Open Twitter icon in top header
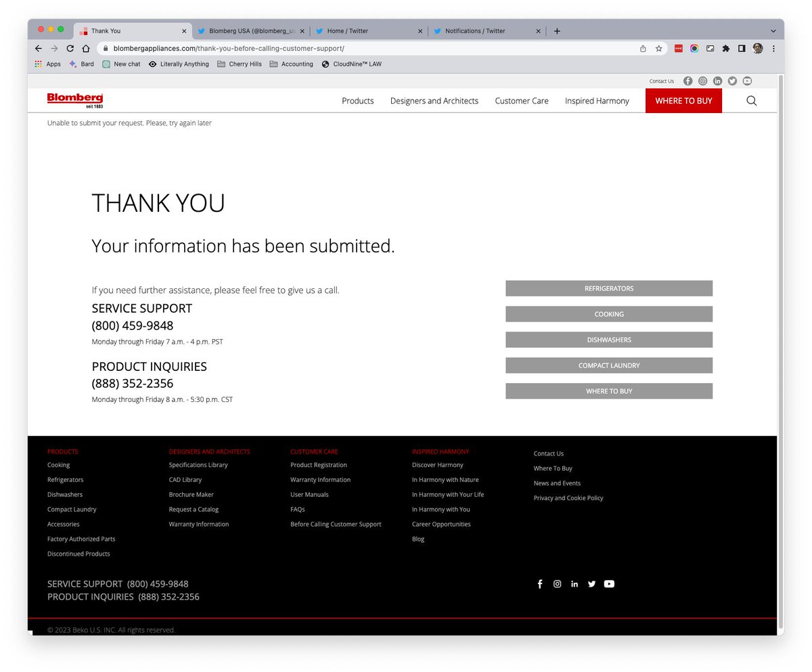The height and width of the screenshot is (672, 812). click(732, 81)
